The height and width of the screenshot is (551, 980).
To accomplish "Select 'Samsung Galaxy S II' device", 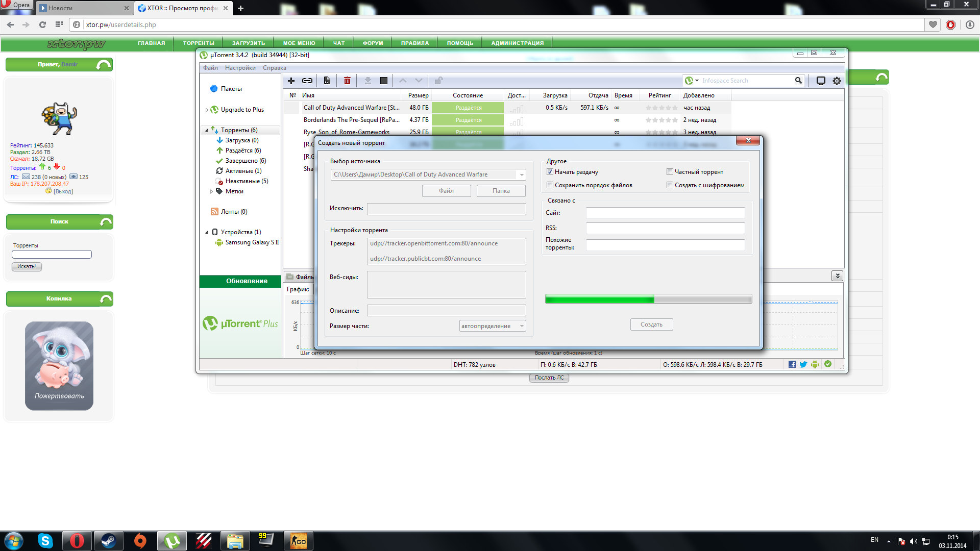I will 252,242.
